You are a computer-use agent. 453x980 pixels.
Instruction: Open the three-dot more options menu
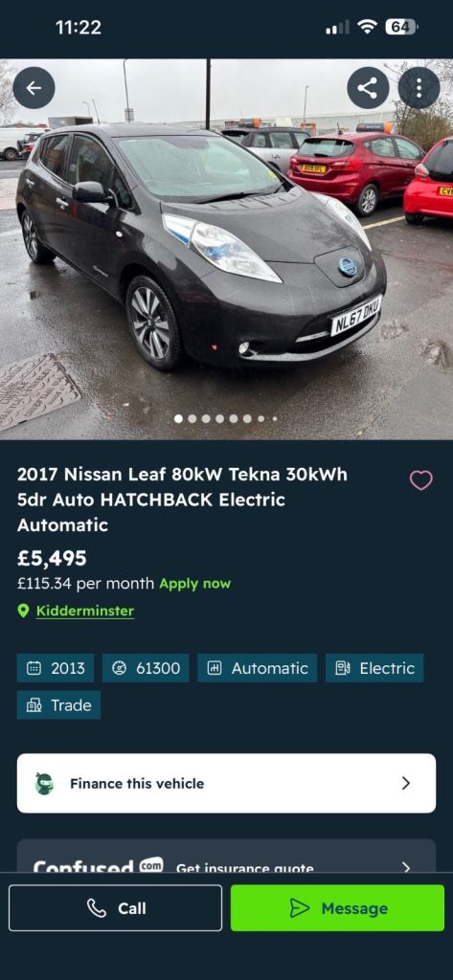pos(419,88)
